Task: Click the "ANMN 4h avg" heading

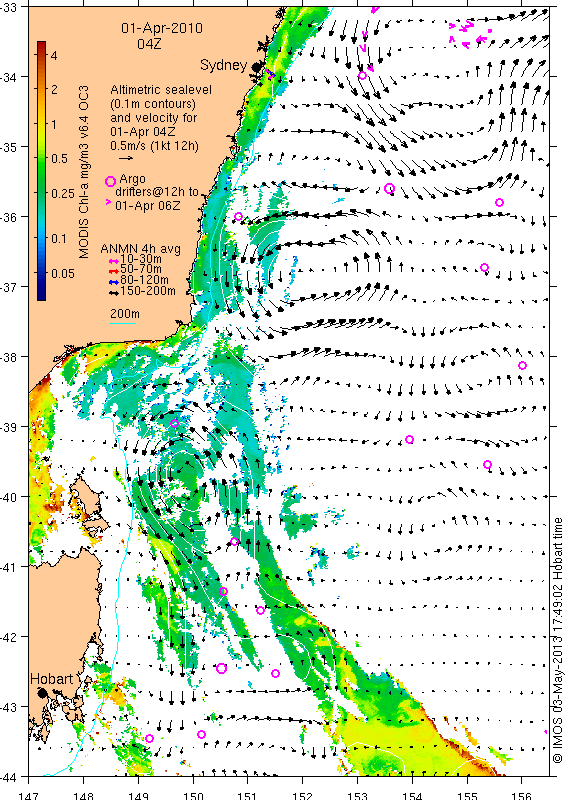Action: pyautogui.click(x=140, y=249)
